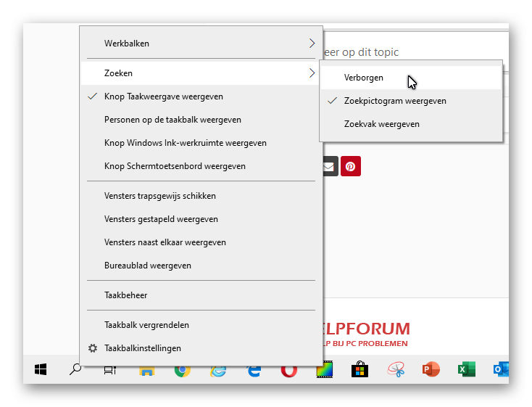This screenshot has height=407, width=532.
Task: Open the Werkbalken menu entry
Action: pyautogui.click(x=201, y=44)
